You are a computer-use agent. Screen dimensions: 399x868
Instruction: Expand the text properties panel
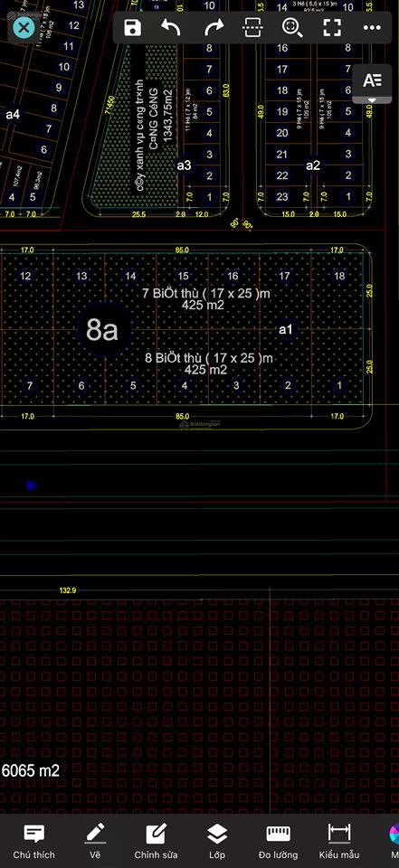[373, 83]
